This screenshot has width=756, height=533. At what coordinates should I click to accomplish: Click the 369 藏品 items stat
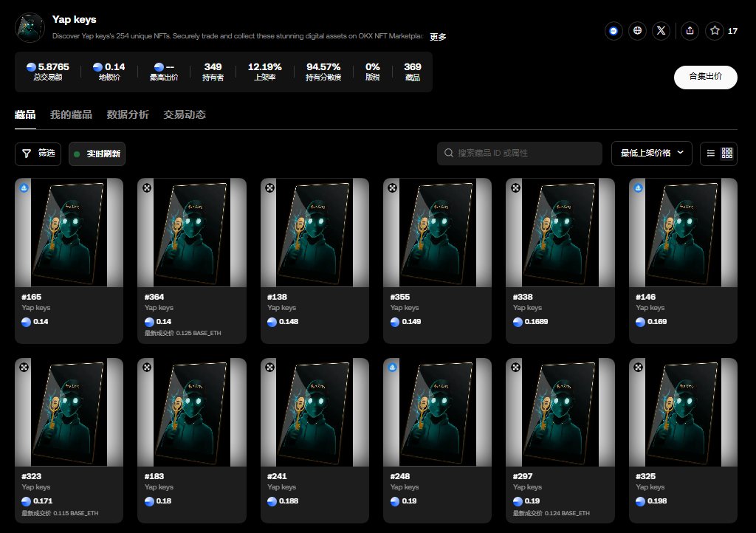pyautogui.click(x=413, y=72)
